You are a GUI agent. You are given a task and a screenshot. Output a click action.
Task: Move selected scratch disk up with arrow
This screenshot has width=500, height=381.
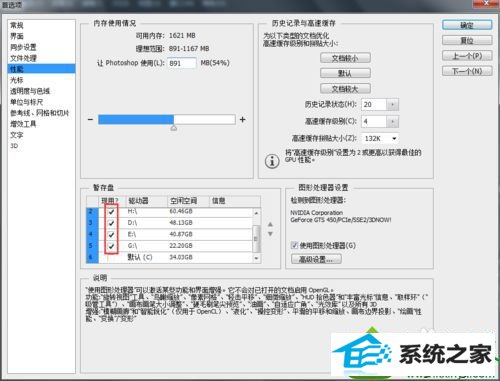point(270,224)
